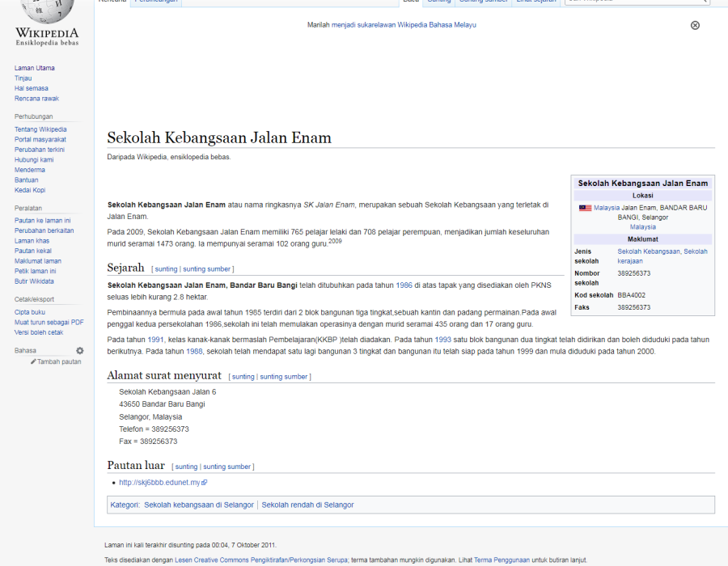This screenshot has height=566, width=728.
Task: Open the 1993 year link
Action: pos(443,340)
